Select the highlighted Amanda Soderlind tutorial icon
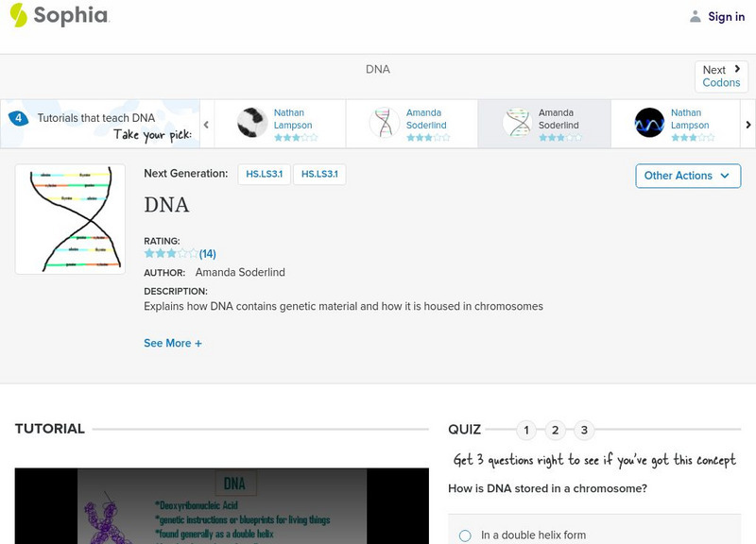Screen dimensions: 756x544 517,123
